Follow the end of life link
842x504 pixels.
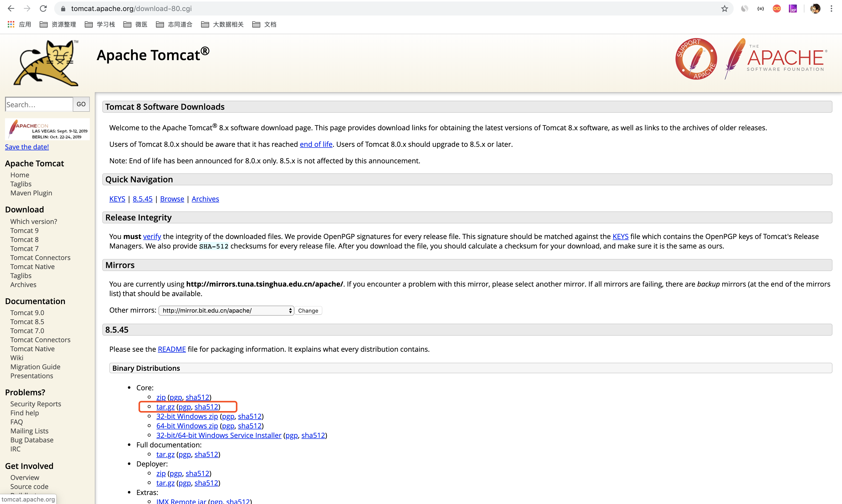point(316,144)
